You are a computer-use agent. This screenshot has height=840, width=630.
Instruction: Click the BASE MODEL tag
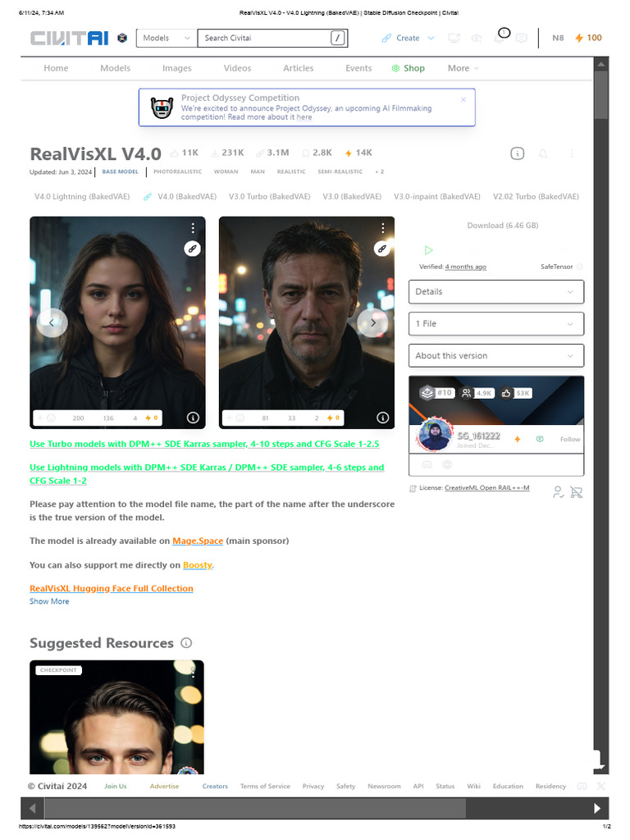[x=120, y=172]
